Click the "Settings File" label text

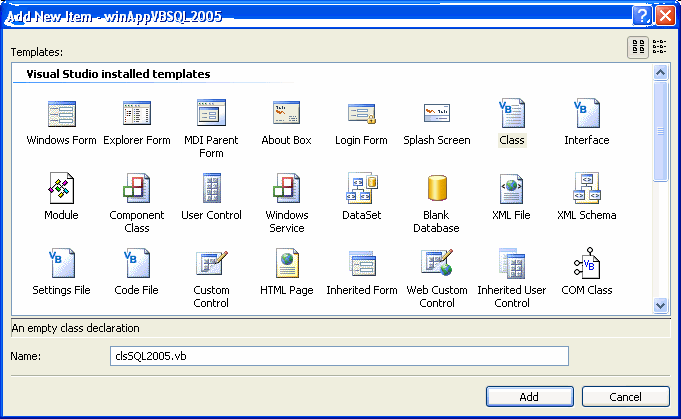coord(61,290)
